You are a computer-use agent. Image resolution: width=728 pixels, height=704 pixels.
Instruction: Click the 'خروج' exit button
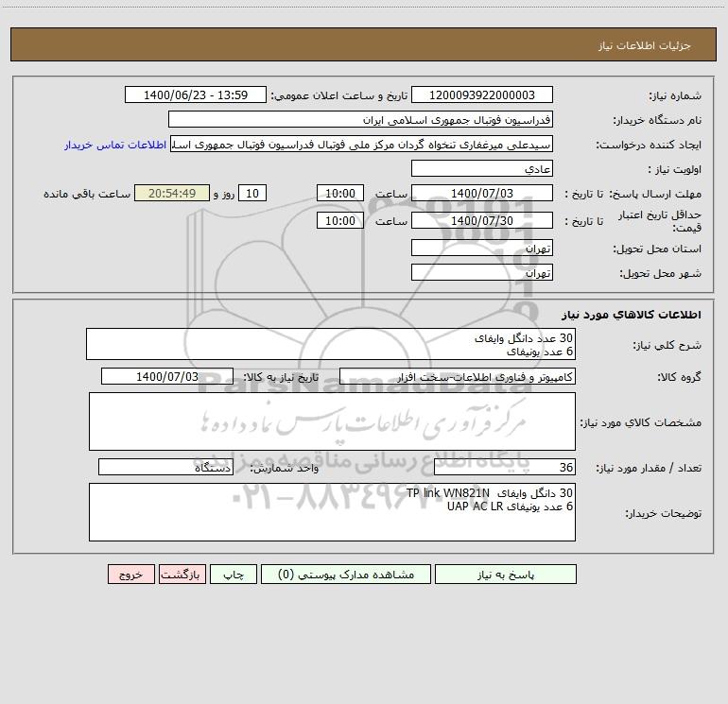(x=130, y=575)
